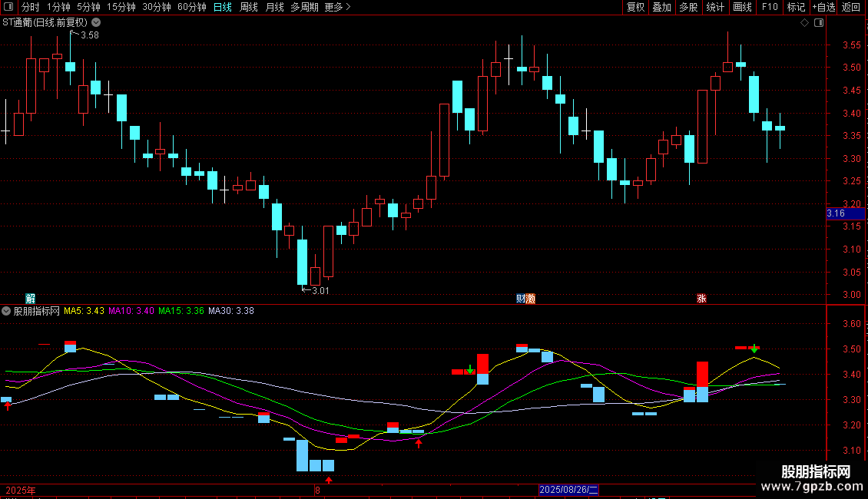
Task: Add stock via +自选 button
Action: 823,7
